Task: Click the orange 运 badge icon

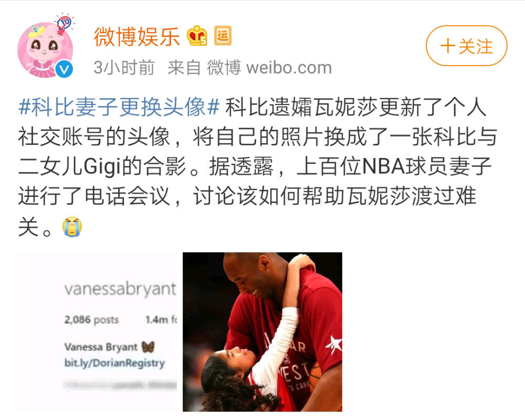Action: 223,36
